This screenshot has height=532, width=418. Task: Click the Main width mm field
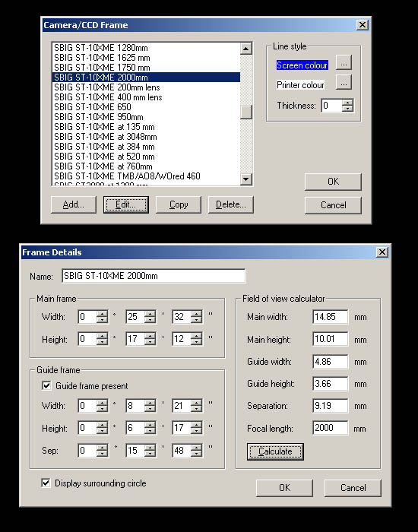[330, 317]
